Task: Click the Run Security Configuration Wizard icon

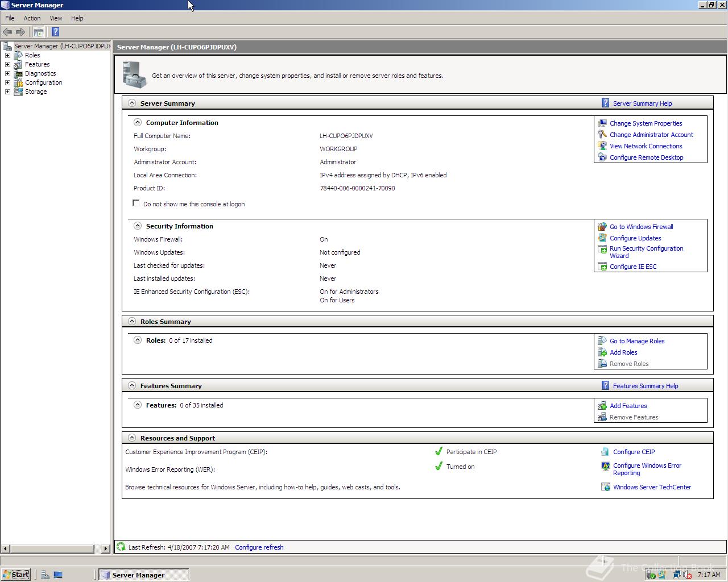Action: [x=602, y=249]
